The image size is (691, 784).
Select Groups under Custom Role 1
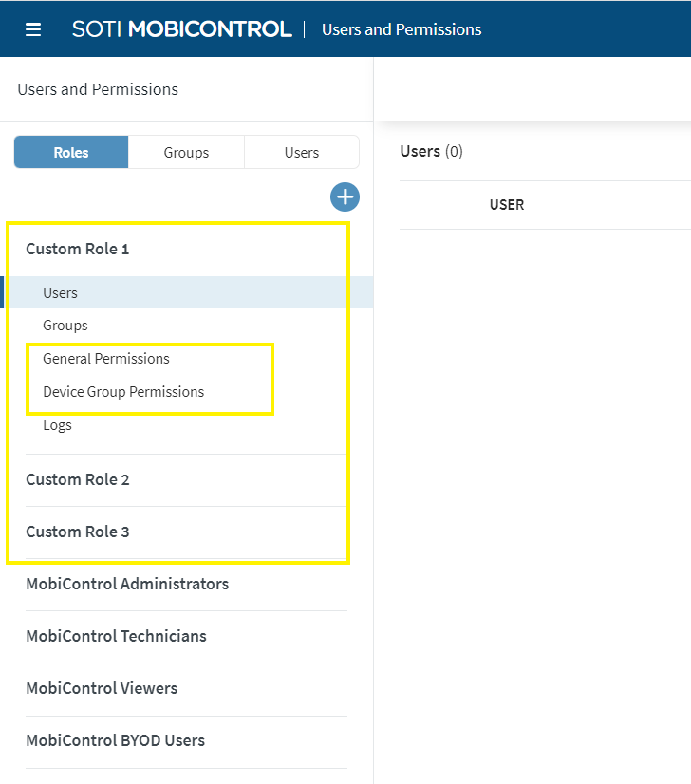(65, 326)
